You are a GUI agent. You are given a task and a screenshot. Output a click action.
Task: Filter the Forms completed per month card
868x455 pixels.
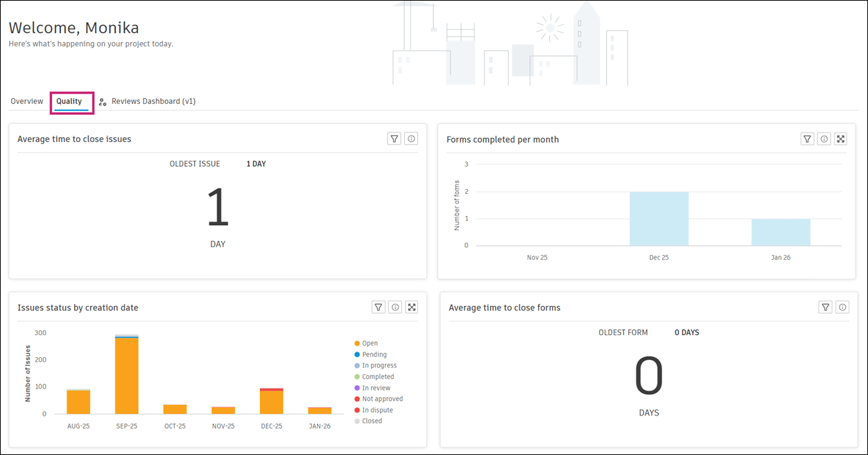coord(807,139)
